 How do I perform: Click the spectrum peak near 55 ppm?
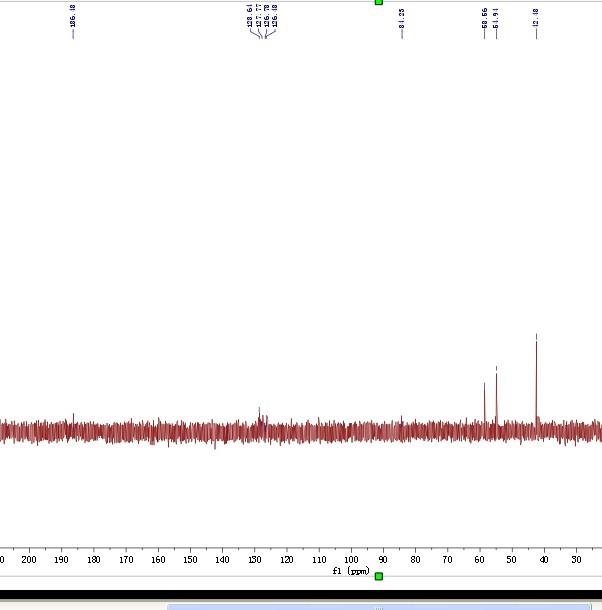(496, 395)
